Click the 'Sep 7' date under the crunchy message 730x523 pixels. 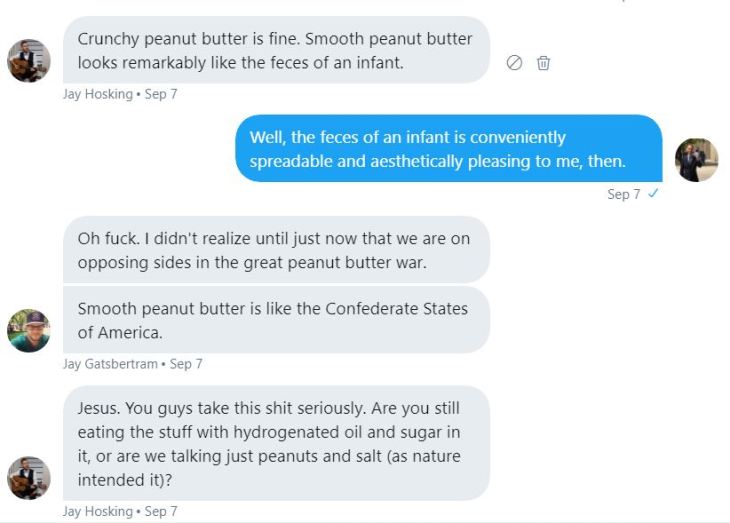161,95
